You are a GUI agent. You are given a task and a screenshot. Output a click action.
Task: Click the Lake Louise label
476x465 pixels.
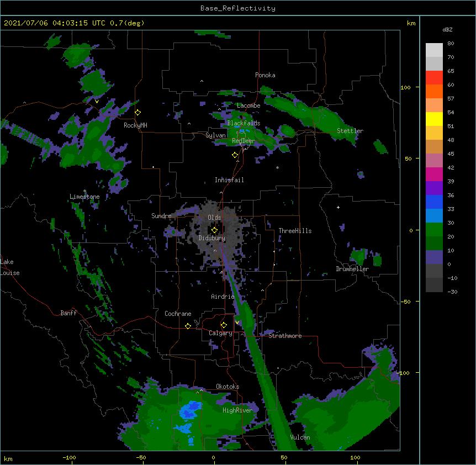pos(10,267)
